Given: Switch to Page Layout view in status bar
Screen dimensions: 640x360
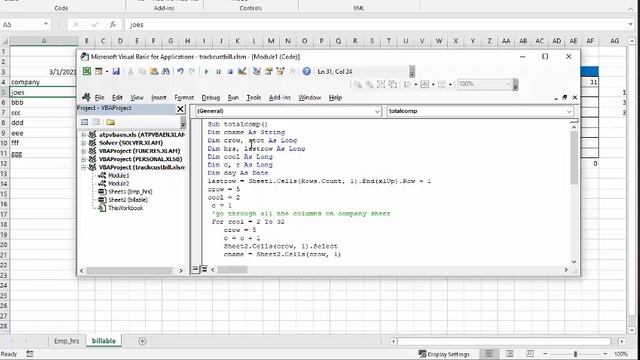Looking at the screenshot, I should [509, 353].
